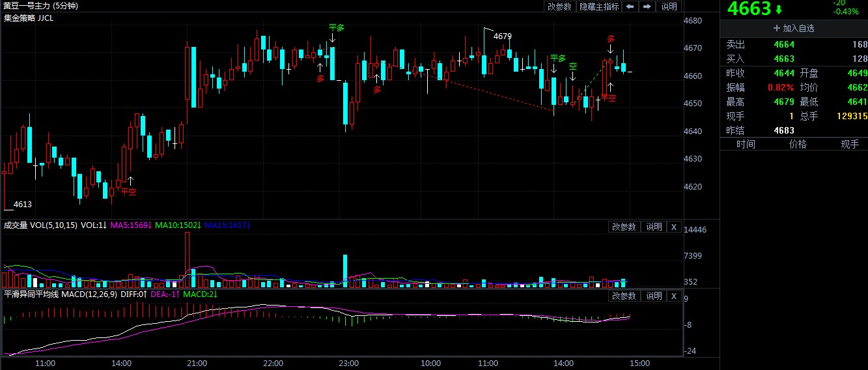868x370 pixels.
Task: Click the 价格 column header
Action: [x=798, y=145]
